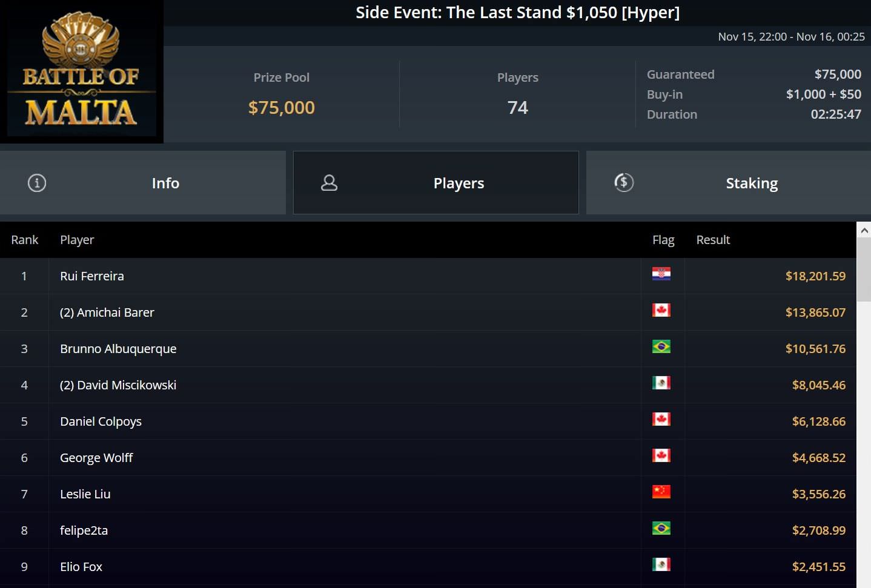Click the Brazil flag beside Brunno Albuquerque
This screenshot has width=871, height=588.
[661, 347]
